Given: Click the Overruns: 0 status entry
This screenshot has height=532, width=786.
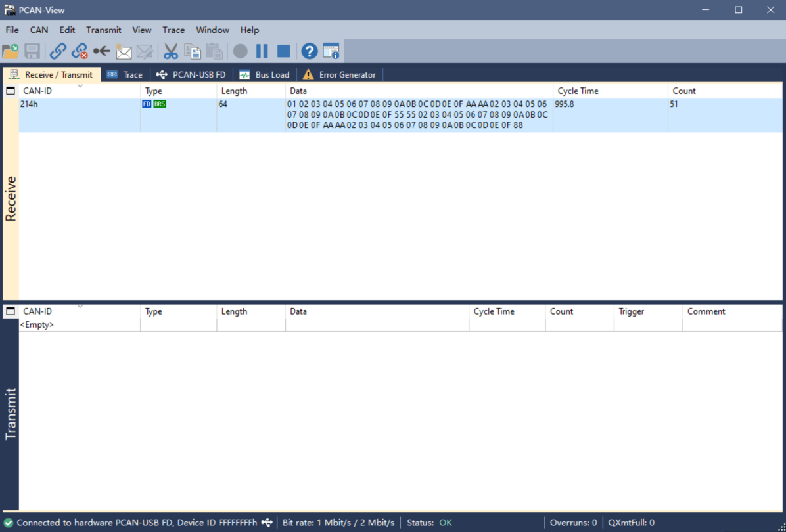Looking at the screenshot, I should 574,523.
